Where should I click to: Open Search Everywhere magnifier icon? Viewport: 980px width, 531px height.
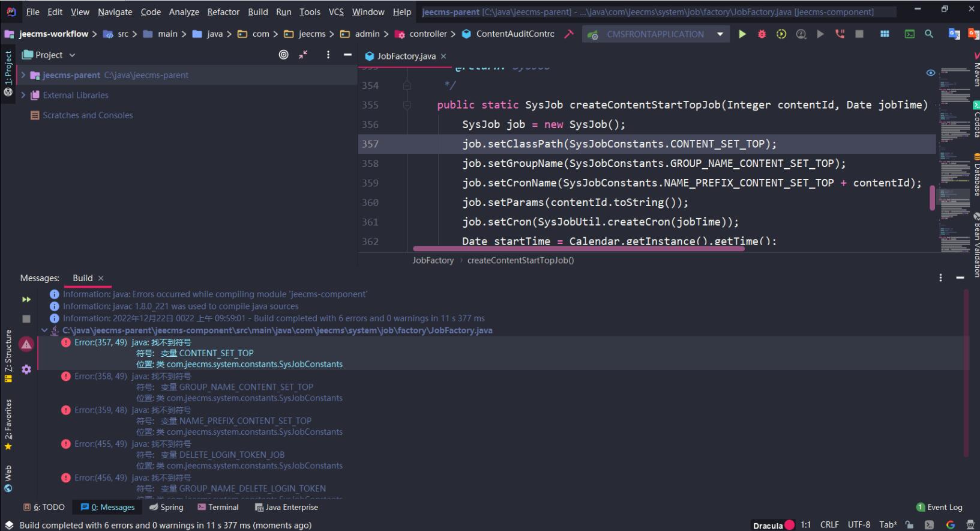tap(929, 34)
